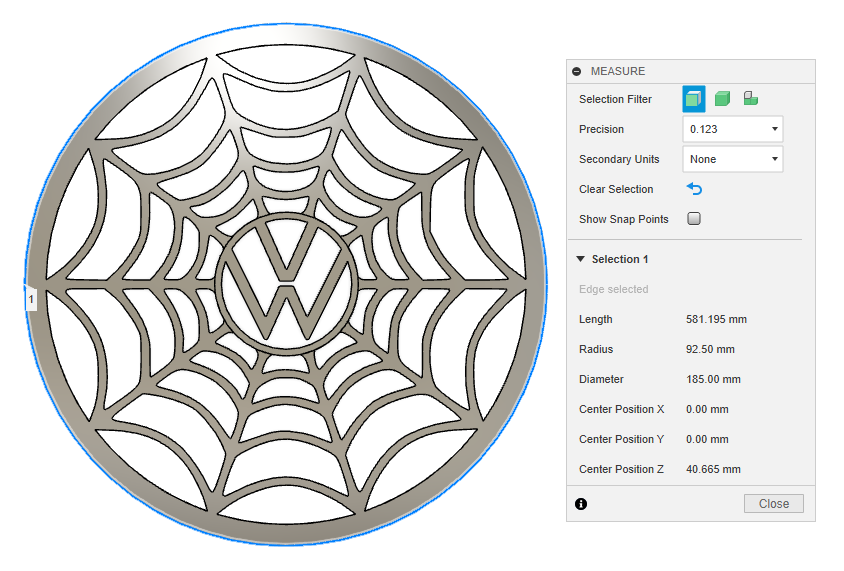Click the Center Position Y value
Screen dimensions: 844x571
coord(707,439)
